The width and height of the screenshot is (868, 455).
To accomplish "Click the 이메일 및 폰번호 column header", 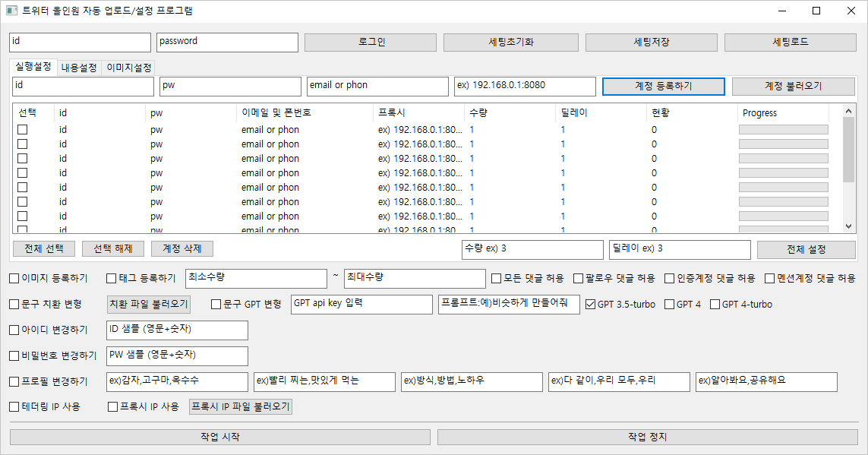I will 305,113.
